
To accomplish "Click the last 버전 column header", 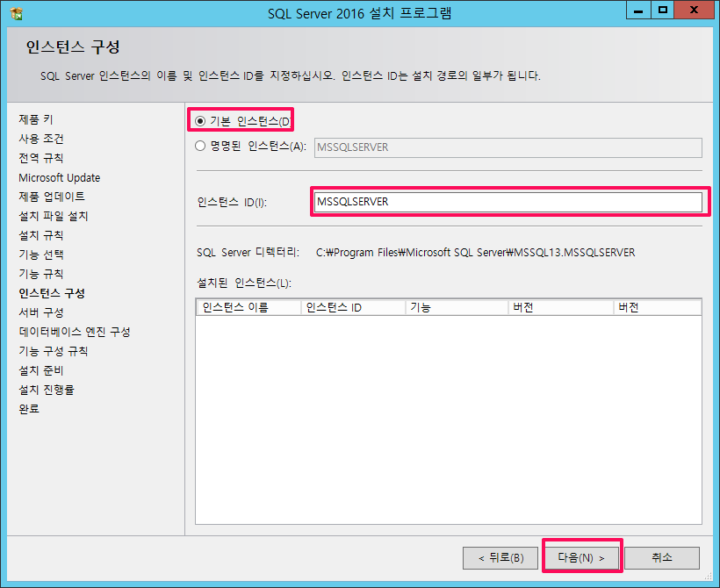I will pos(658,307).
